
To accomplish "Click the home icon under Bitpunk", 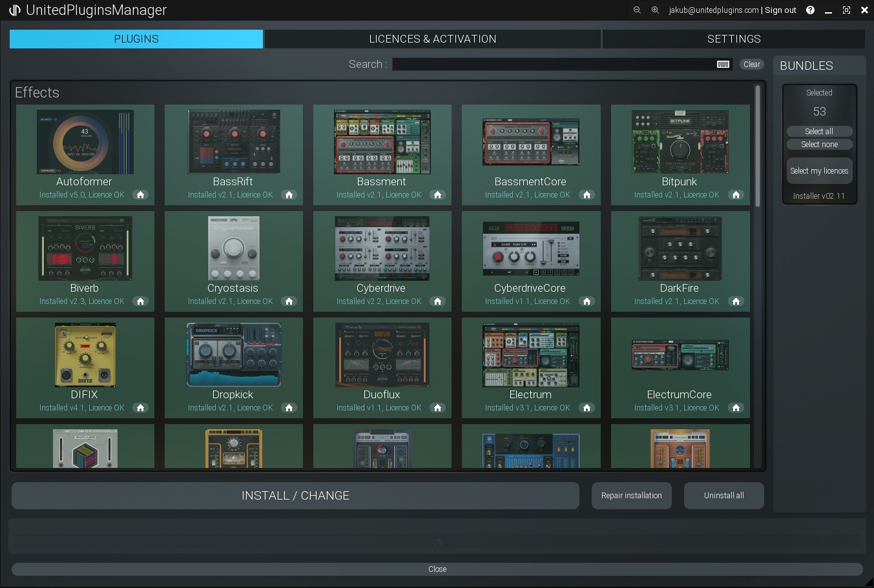I will tap(736, 194).
